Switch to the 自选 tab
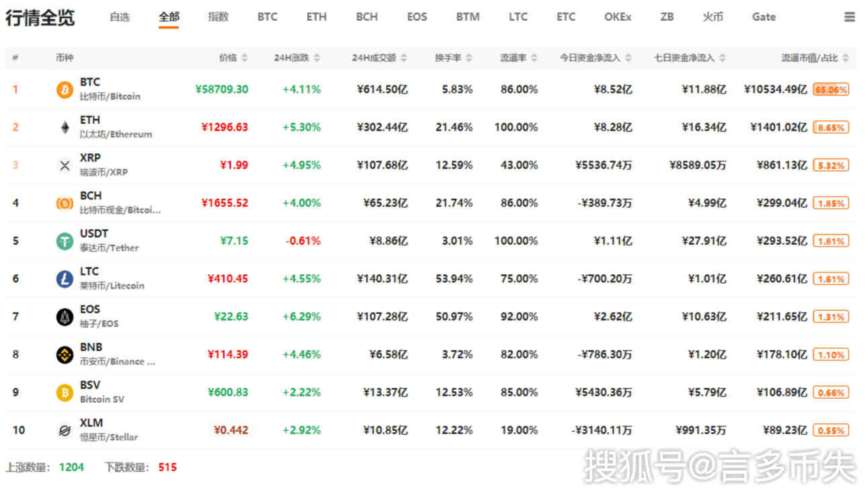868x492 pixels. [x=120, y=17]
